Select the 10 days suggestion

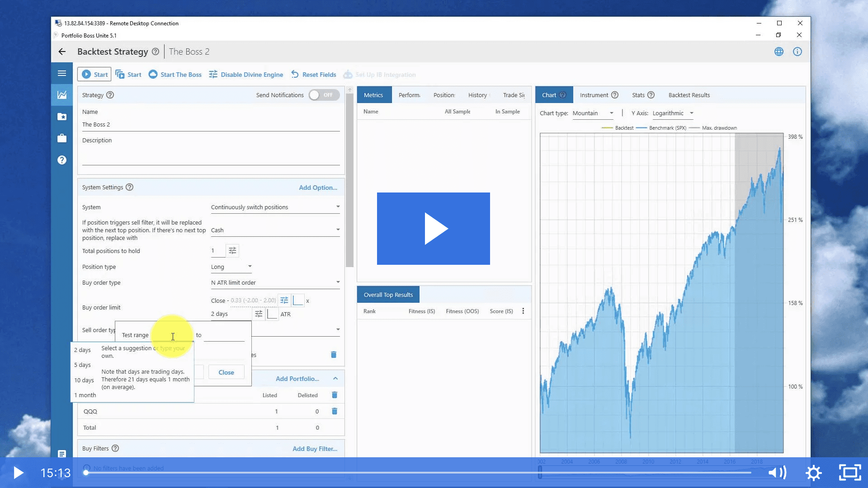tap(84, 380)
